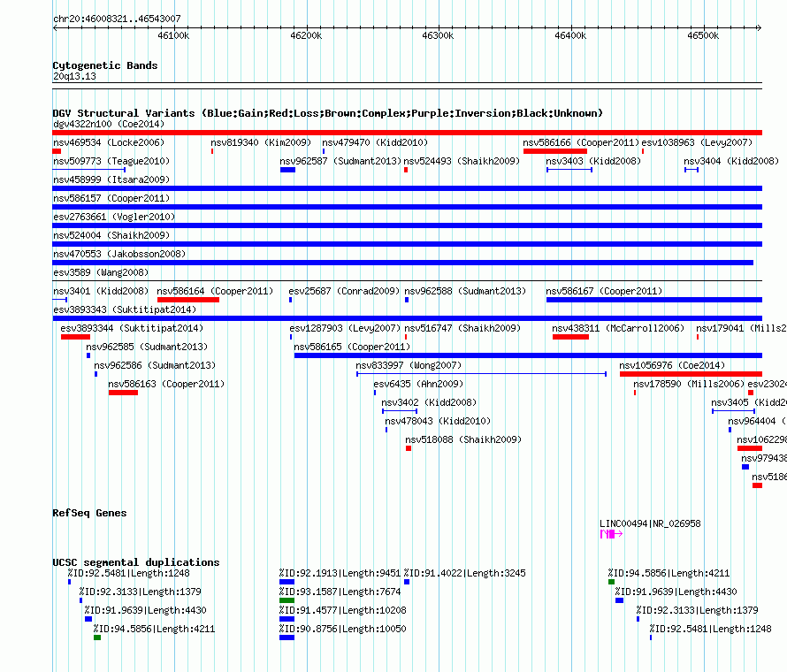Image resolution: width=787 pixels, height=672 pixels.
Task: Click the red bar under nsv586163 (Cooper2011)
Action: 123,393
